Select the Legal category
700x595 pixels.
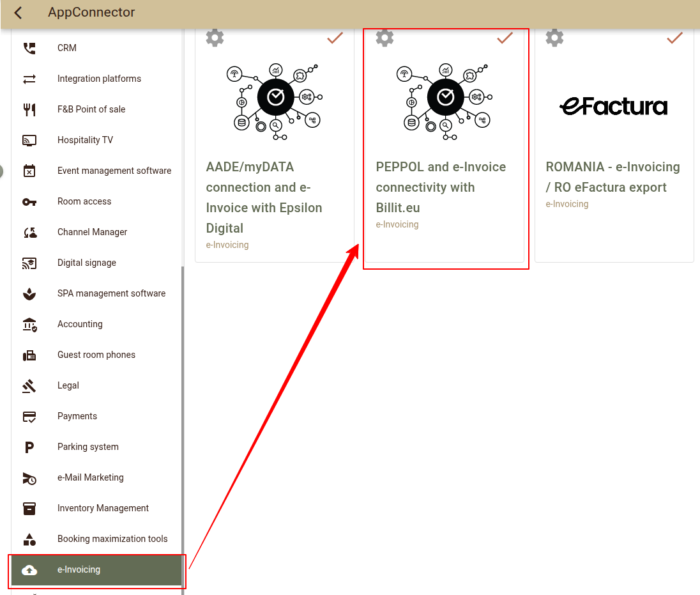click(96, 385)
